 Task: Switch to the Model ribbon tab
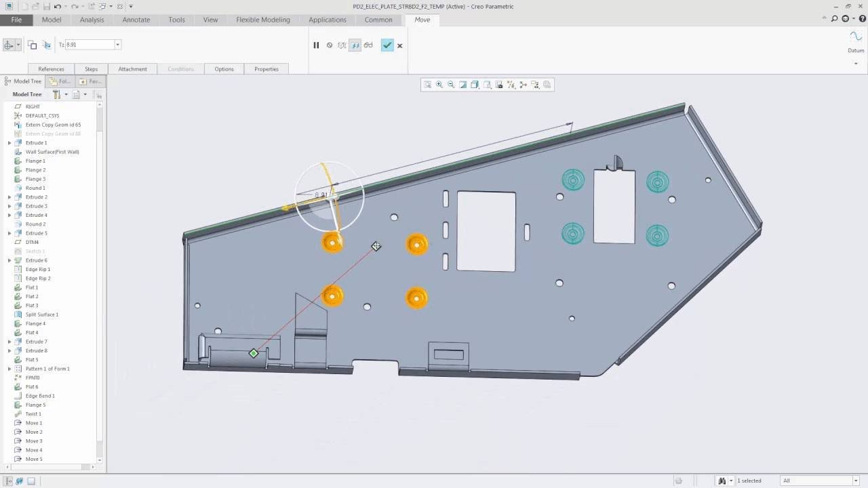52,20
